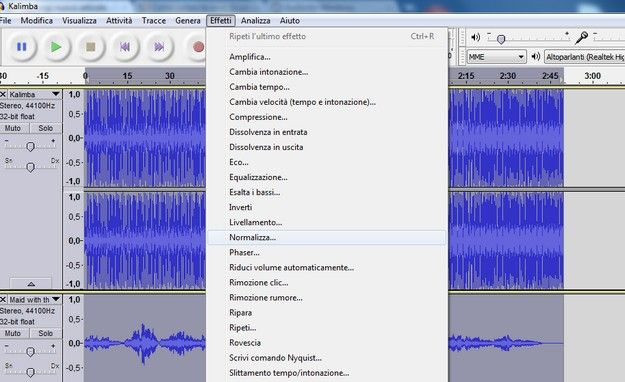
Task: Click speaker icon next to Altoparlanti device
Action: (x=536, y=57)
